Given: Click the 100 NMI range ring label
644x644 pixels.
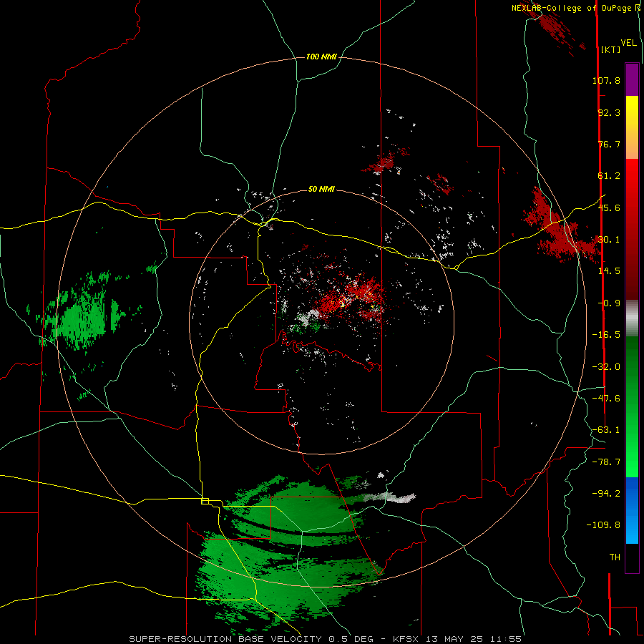Looking at the screenshot, I should point(321,57).
